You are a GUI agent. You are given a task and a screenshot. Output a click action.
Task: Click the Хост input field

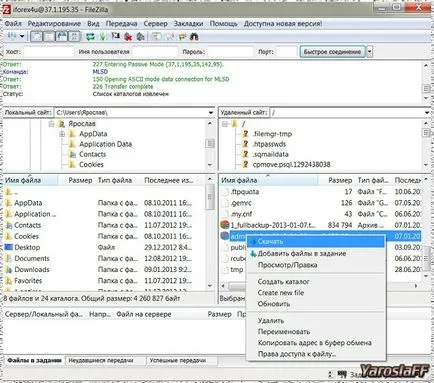coord(49,52)
